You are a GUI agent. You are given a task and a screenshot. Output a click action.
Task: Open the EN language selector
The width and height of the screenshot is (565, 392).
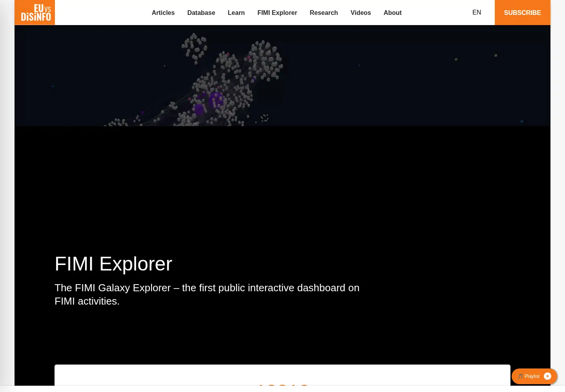477,13
